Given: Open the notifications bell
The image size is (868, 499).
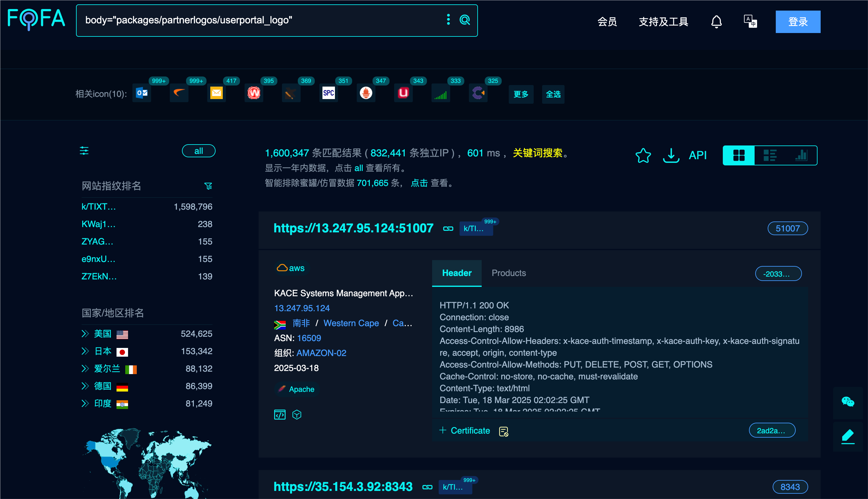Looking at the screenshot, I should (x=716, y=21).
